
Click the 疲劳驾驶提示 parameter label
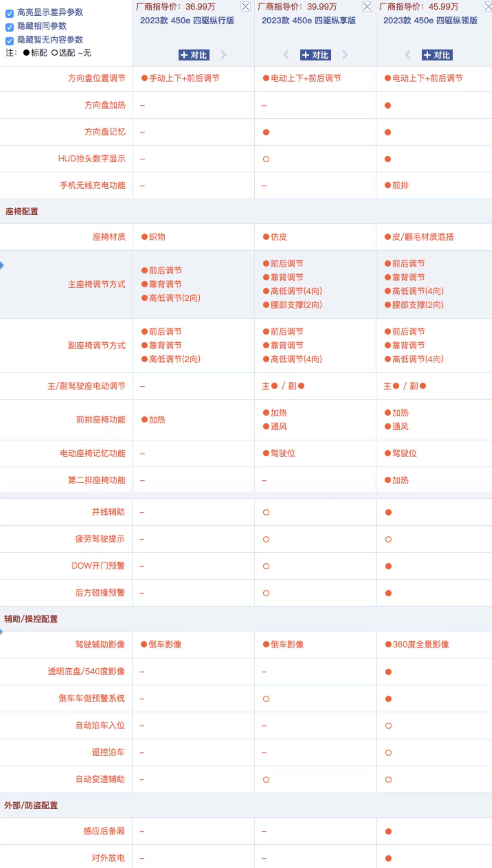(100, 539)
